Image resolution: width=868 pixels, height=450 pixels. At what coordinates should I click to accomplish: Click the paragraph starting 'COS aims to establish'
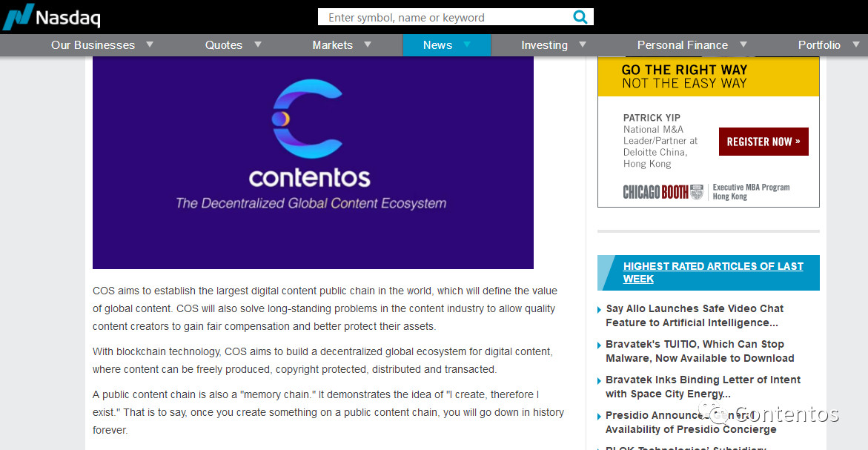(325, 308)
